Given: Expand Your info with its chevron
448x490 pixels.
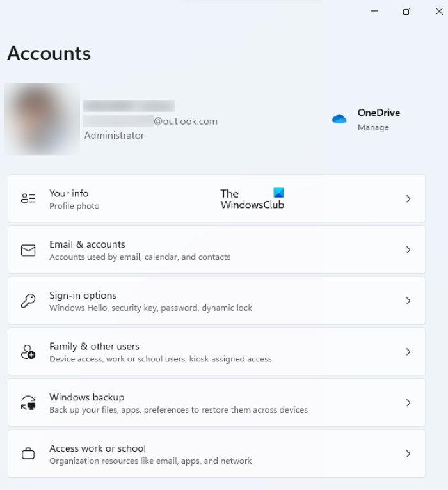Looking at the screenshot, I should [x=408, y=199].
